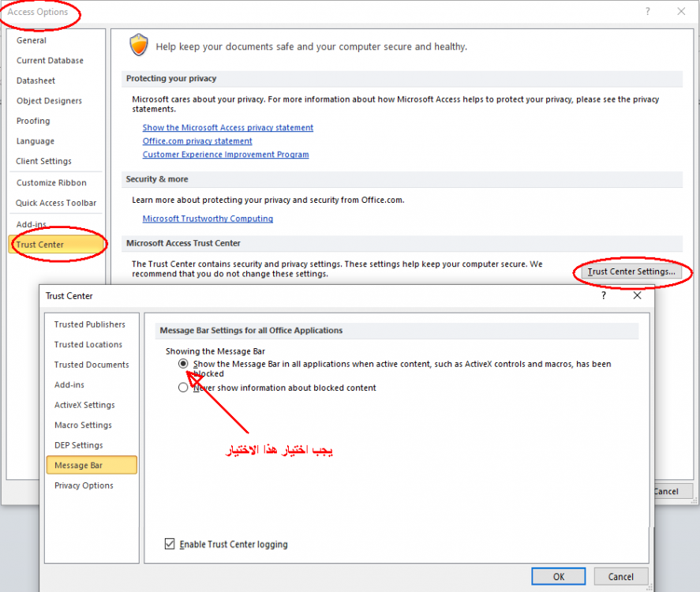Open Microsoft Trustworthy Computing link
Image resolution: width=700 pixels, height=592 pixels.
pos(208,219)
